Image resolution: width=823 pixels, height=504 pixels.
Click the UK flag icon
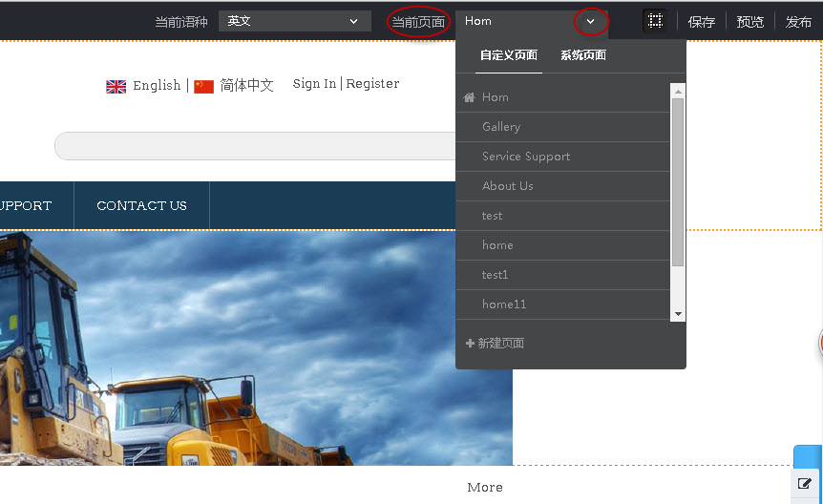(x=116, y=86)
